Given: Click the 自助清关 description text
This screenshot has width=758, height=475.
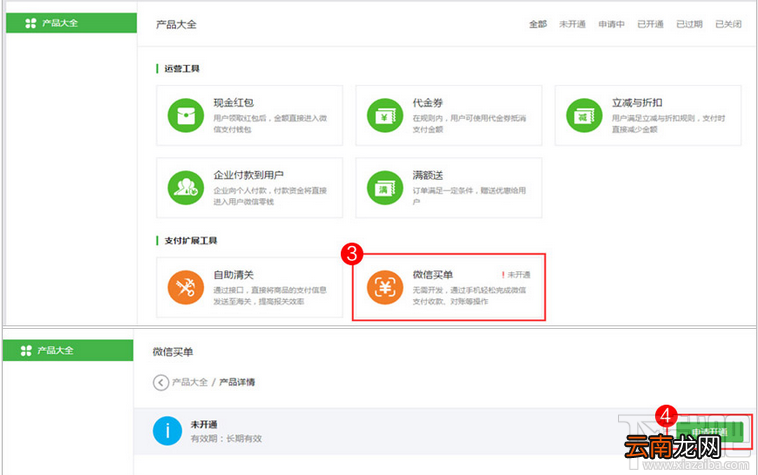Looking at the screenshot, I should [270, 296].
